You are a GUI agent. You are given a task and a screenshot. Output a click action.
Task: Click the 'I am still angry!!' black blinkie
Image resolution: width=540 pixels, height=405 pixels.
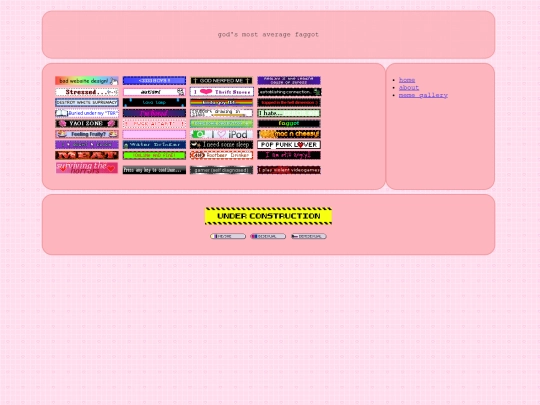coord(289,155)
